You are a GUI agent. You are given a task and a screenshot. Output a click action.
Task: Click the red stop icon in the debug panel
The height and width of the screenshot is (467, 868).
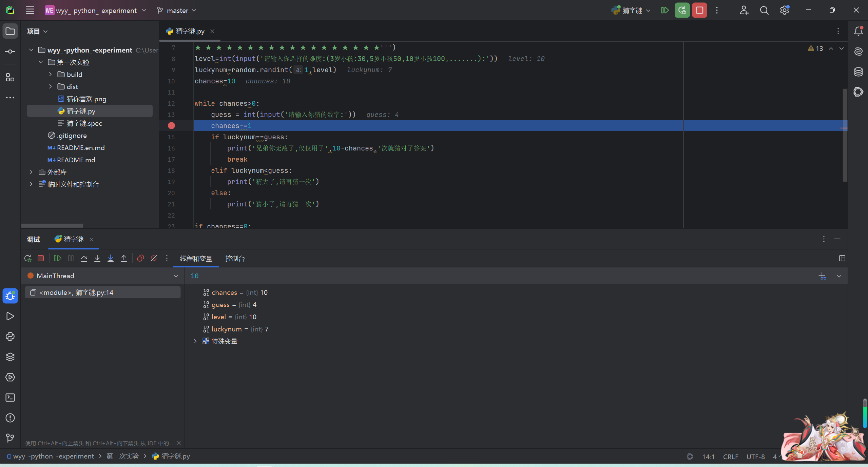41,259
